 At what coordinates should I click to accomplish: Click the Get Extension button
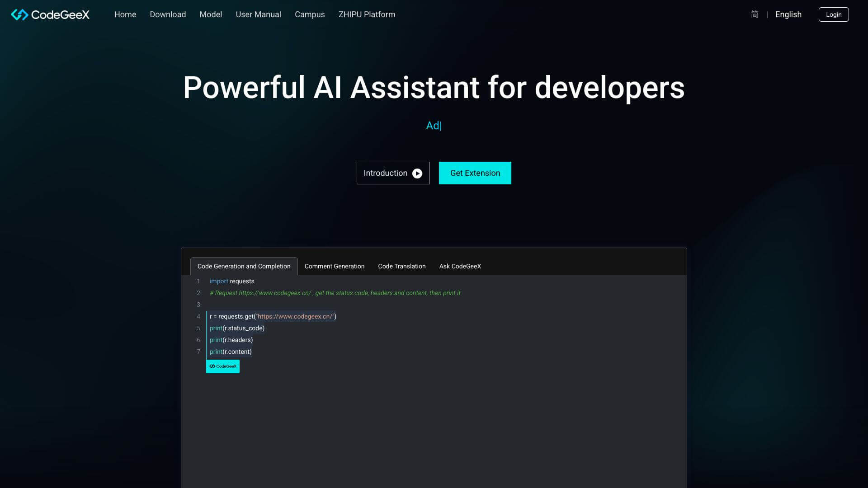tap(475, 173)
